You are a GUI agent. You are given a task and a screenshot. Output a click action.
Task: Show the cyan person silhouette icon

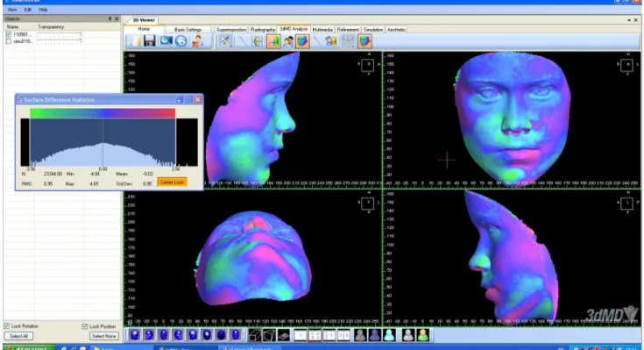coord(389,335)
